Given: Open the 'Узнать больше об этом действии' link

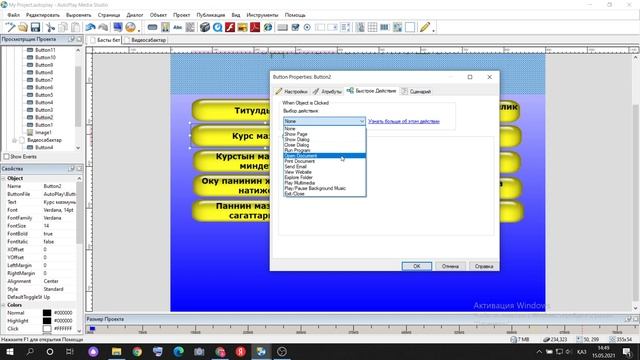Looking at the screenshot, I should (x=404, y=121).
